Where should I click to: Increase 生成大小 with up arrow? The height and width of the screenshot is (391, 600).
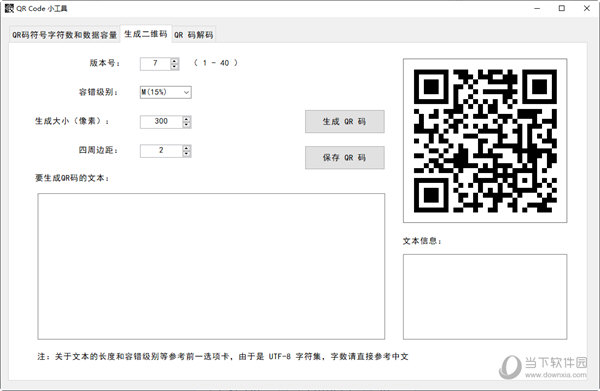[x=187, y=119]
